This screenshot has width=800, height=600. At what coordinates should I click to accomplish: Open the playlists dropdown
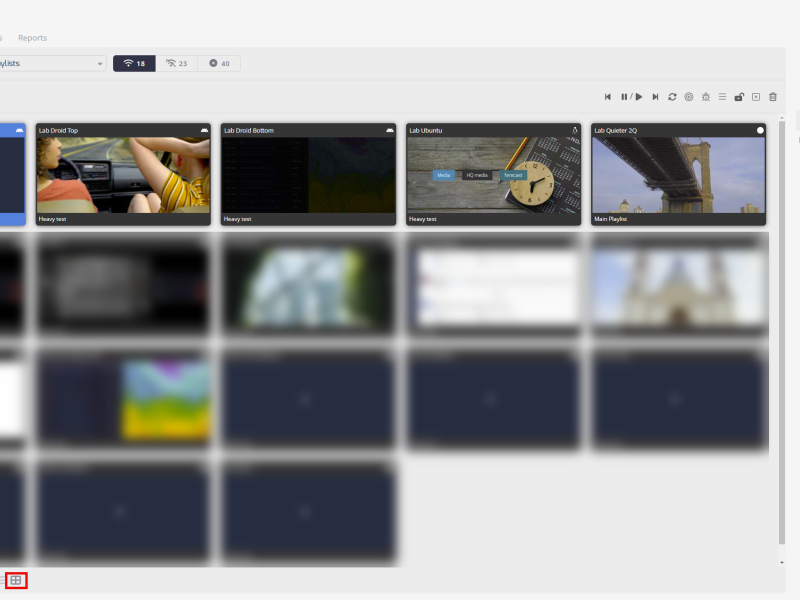point(52,63)
